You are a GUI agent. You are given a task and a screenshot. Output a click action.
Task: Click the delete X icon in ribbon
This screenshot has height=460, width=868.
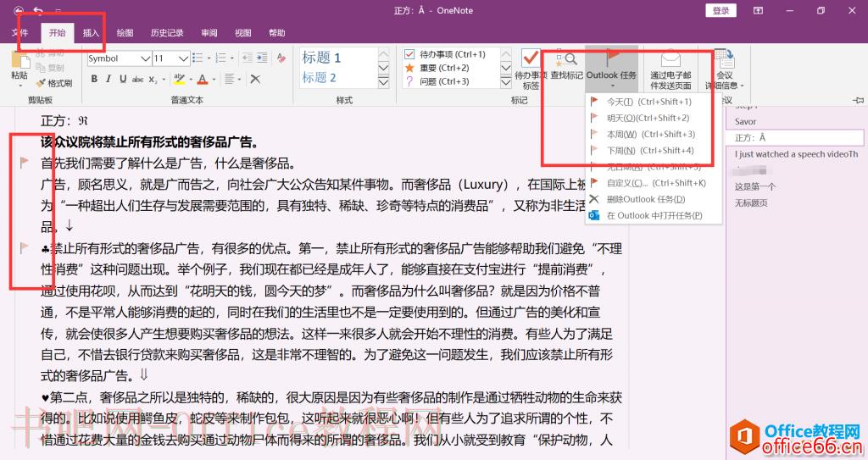pyautogui.click(x=255, y=79)
